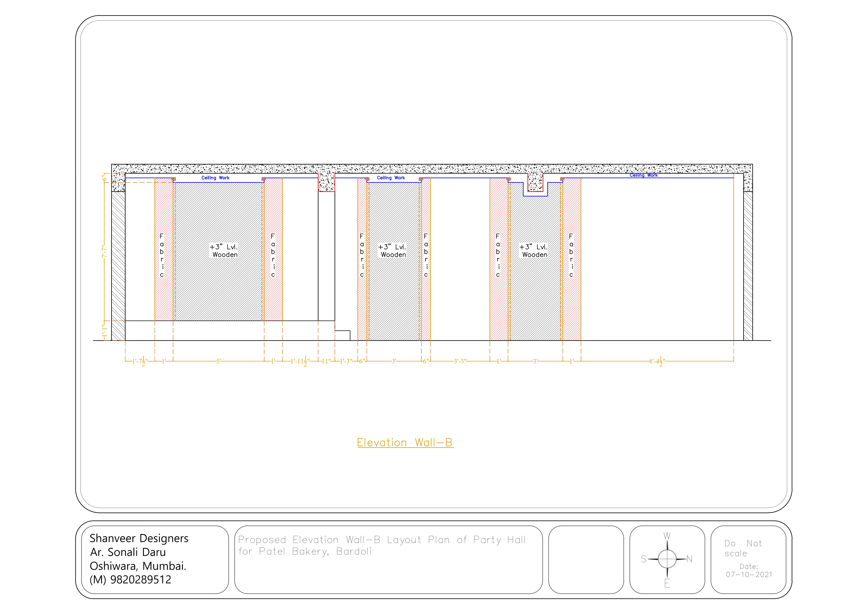Click the 8'-4½" dimension text
The width and height of the screenshot is (868, 614).
(657, 361)
